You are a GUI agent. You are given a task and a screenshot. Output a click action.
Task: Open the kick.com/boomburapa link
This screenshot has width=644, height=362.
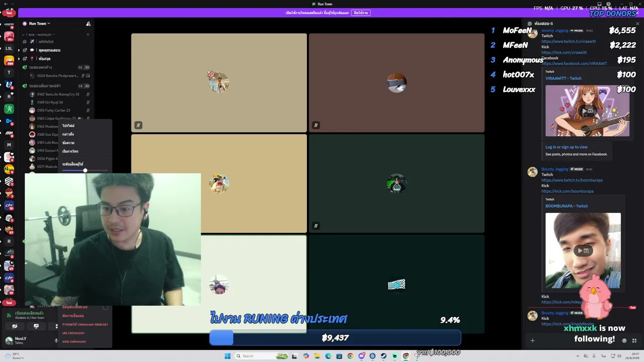click(x=568, y=191)
